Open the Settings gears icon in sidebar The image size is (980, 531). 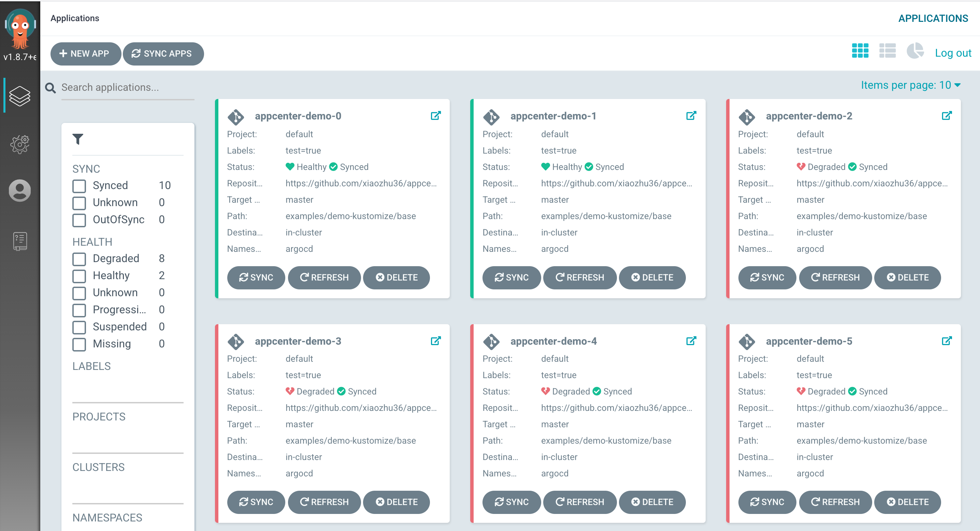[x=20, y=144]
